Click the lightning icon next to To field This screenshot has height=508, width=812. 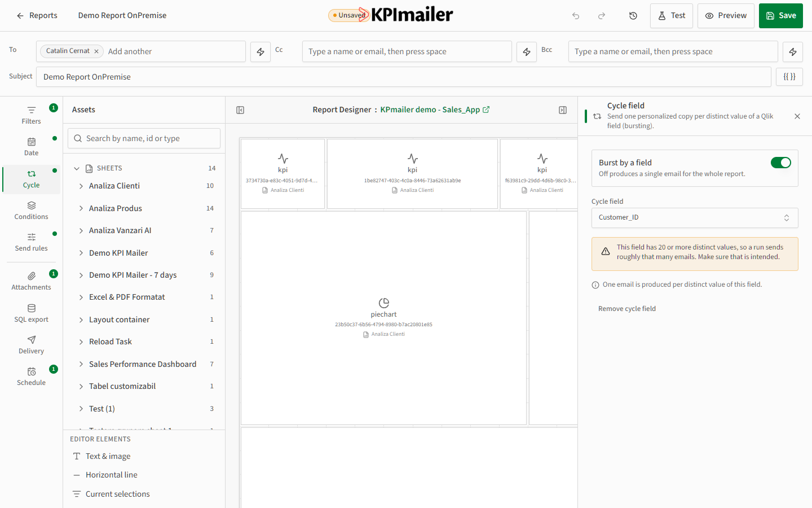tap(261, 51)
